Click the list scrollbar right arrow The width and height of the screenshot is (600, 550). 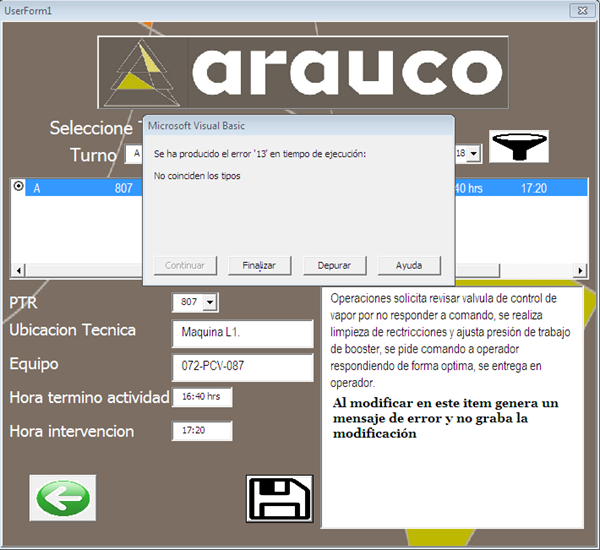580,271
